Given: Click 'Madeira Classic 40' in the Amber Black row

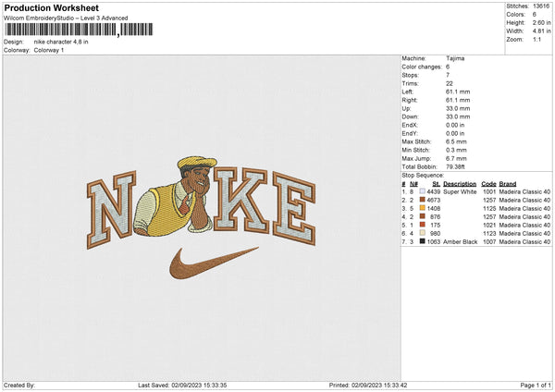Looking at the screenshot, I should coord(524,241).
